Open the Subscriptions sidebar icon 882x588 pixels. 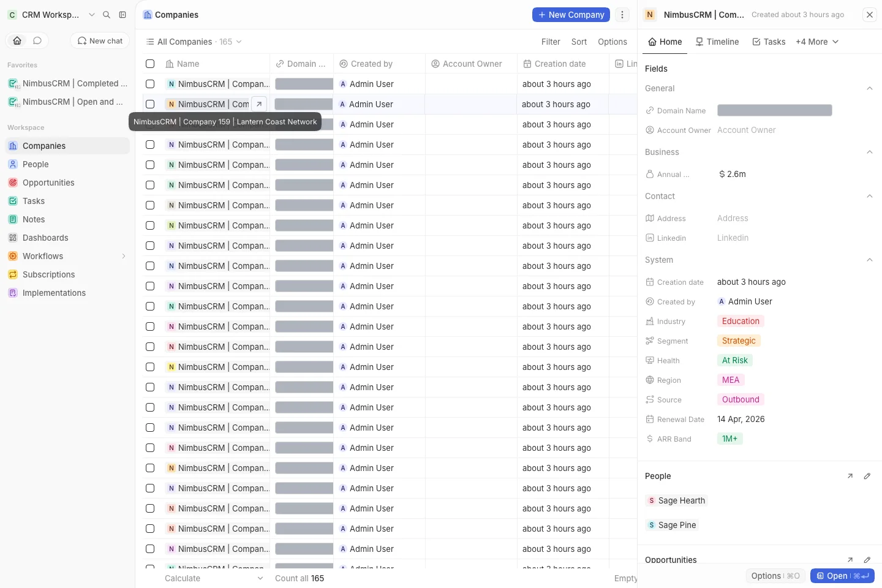(13, 274)
